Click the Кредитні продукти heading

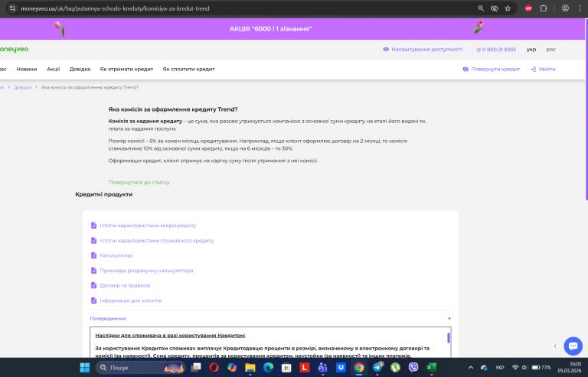pos(104,194)
